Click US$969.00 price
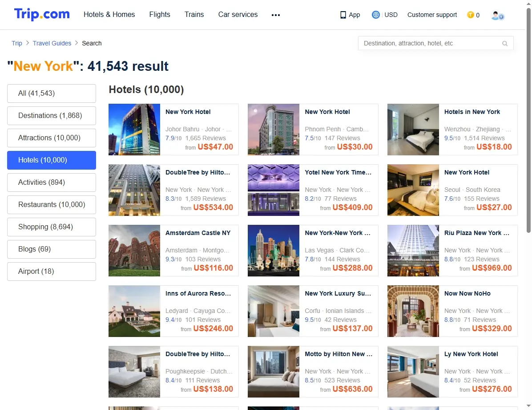Screen dimensions: 532x410 tap(492, 268)
